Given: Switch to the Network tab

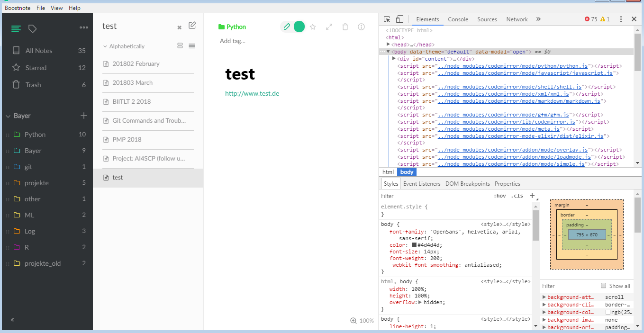Looking at the screenshot, I should 517,19.
